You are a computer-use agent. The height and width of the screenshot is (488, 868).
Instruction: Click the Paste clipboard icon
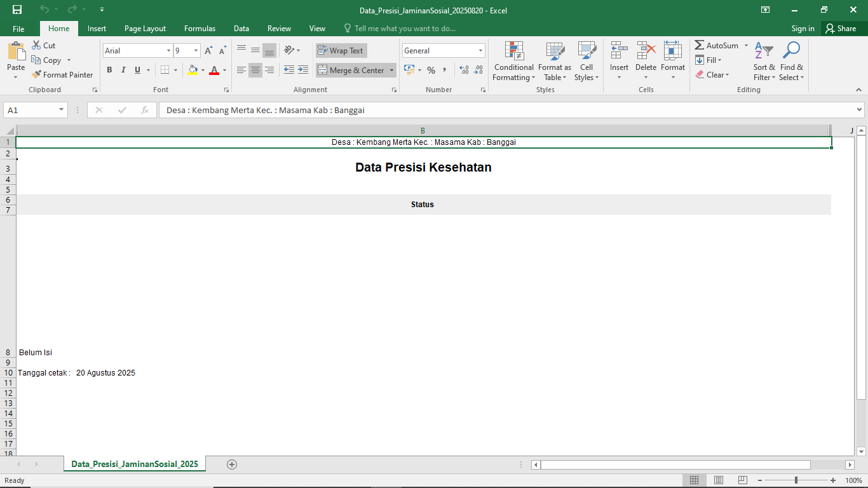tap(16, 51)
